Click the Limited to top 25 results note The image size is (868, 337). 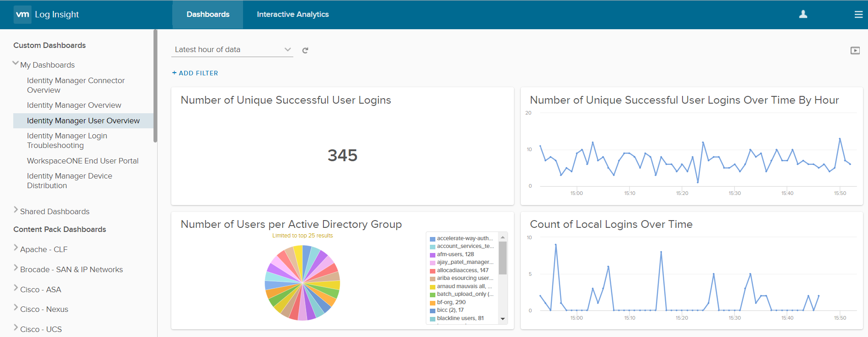302,236
